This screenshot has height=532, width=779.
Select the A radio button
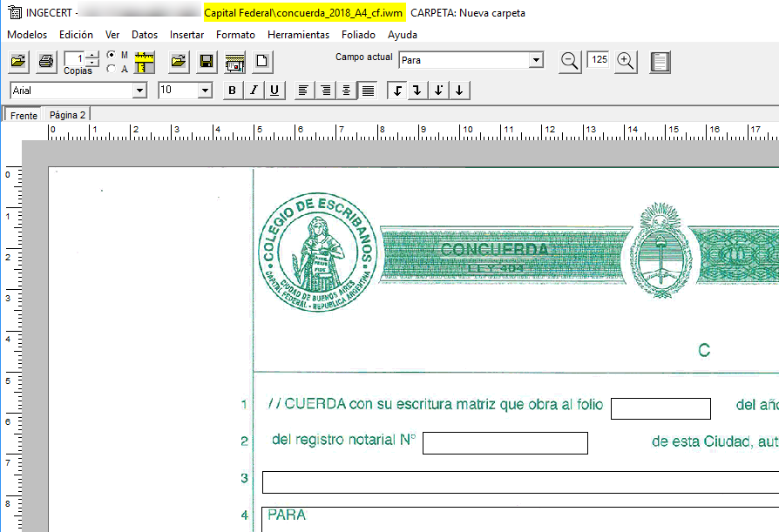pyautogui.click(x=112, y=69)
